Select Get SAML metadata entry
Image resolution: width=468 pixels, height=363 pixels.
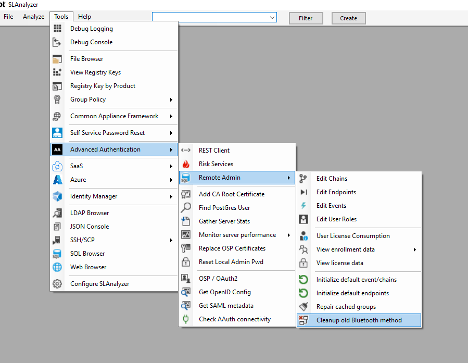237,306
